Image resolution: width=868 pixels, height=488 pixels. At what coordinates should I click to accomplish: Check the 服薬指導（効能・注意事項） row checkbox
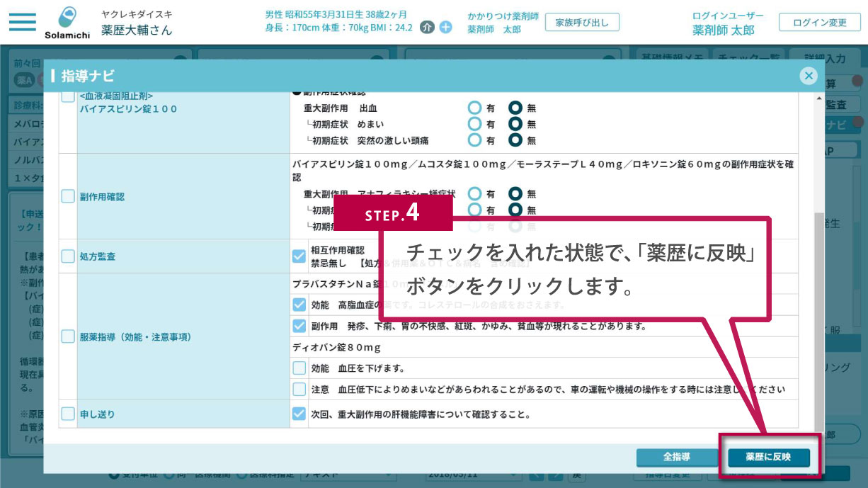(x=68, y=336)
